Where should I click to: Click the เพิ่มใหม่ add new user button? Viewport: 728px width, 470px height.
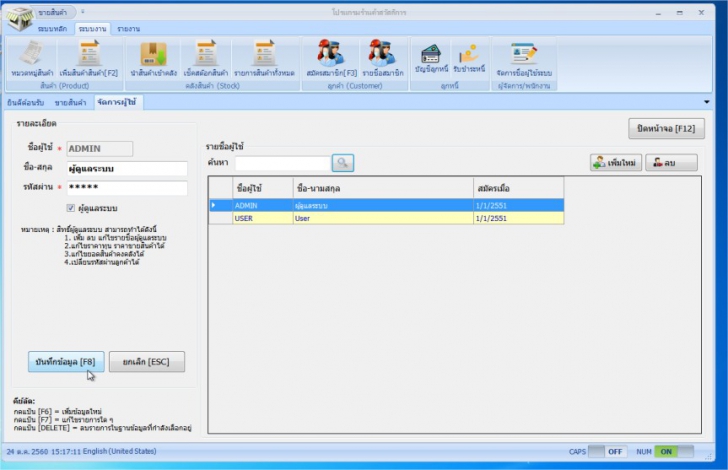pyautogui.click(x=616, y=163)
